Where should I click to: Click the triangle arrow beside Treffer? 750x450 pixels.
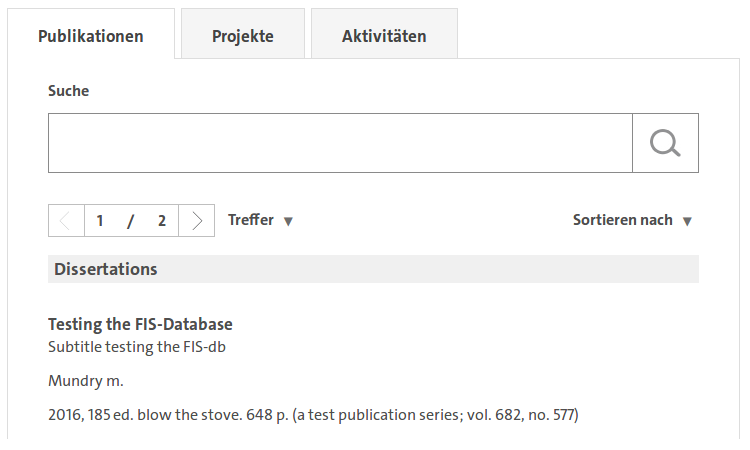[x=288, y=221]
